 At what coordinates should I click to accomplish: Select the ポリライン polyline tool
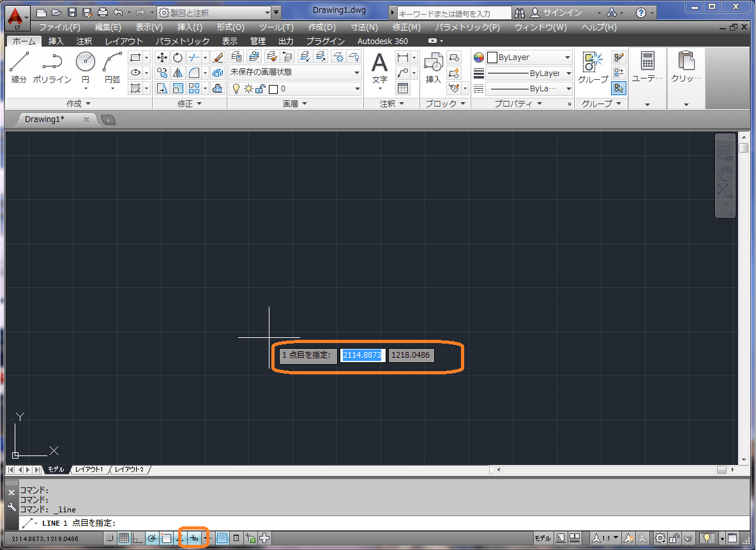52,68
